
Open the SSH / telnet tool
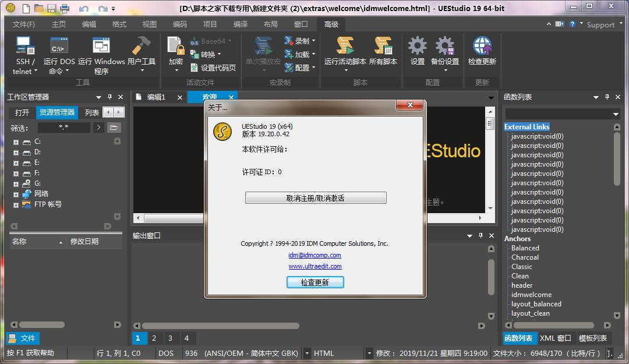[x=25, y=55]
